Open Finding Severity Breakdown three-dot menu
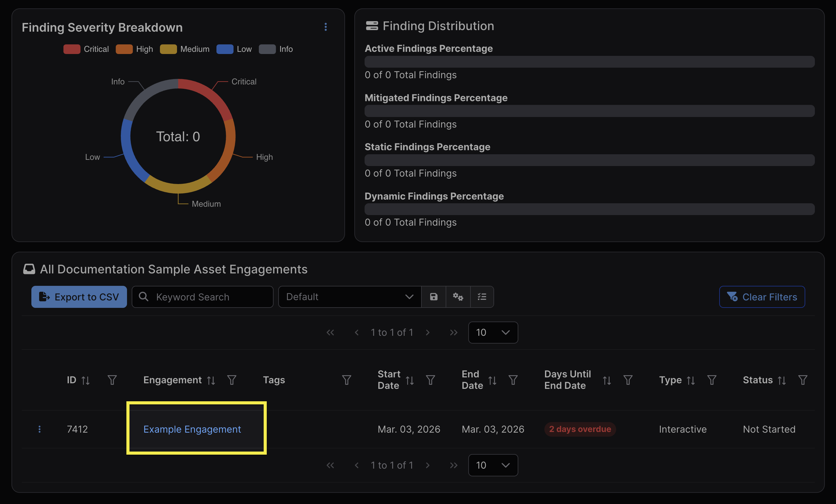This screenshot has width=836, height=504. (x=325, y=27)
